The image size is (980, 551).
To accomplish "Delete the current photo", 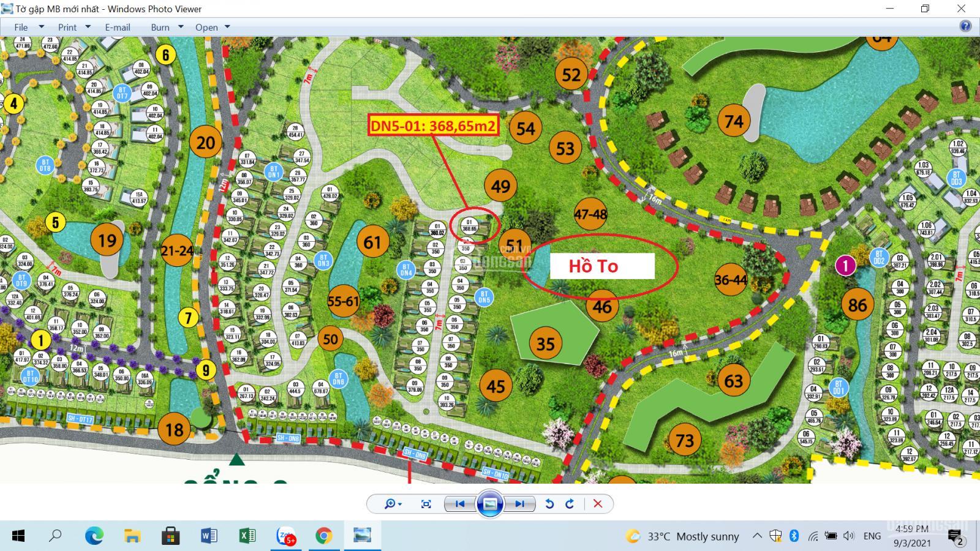I will pos(598,504).
